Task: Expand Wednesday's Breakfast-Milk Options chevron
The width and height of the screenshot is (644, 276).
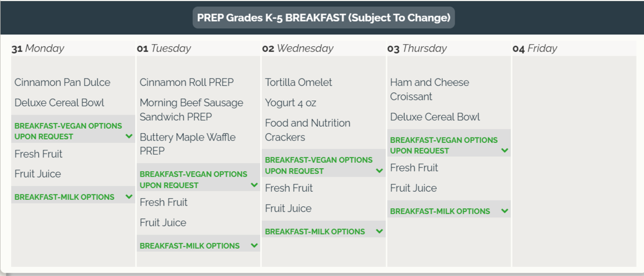Action: [x=379, y=231]
